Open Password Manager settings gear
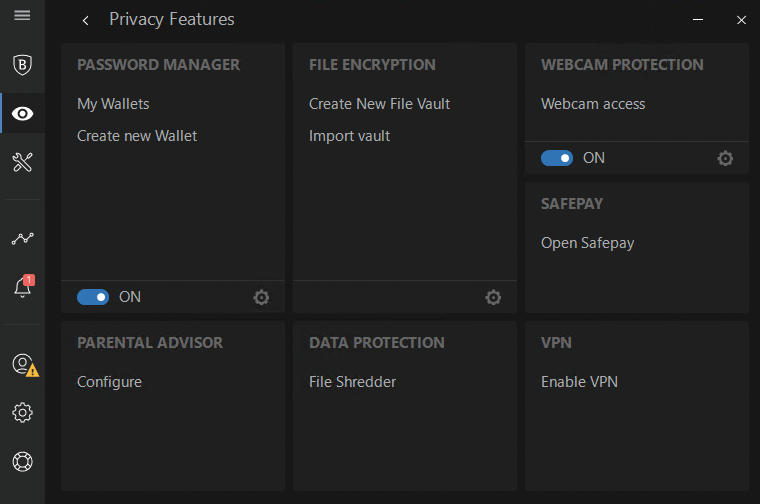This screenshot has height=504, width=760. [261, 297]
